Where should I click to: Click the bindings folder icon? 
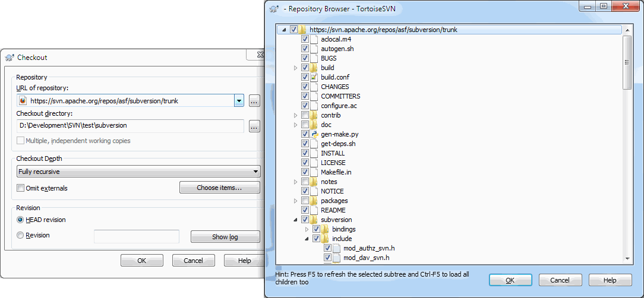[326, 229]
